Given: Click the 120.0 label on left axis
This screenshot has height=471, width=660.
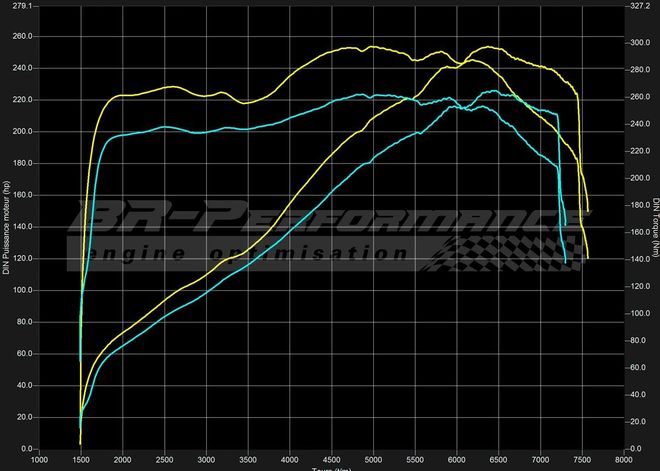Looking at the screenshot, I should (x=22, y=259).
